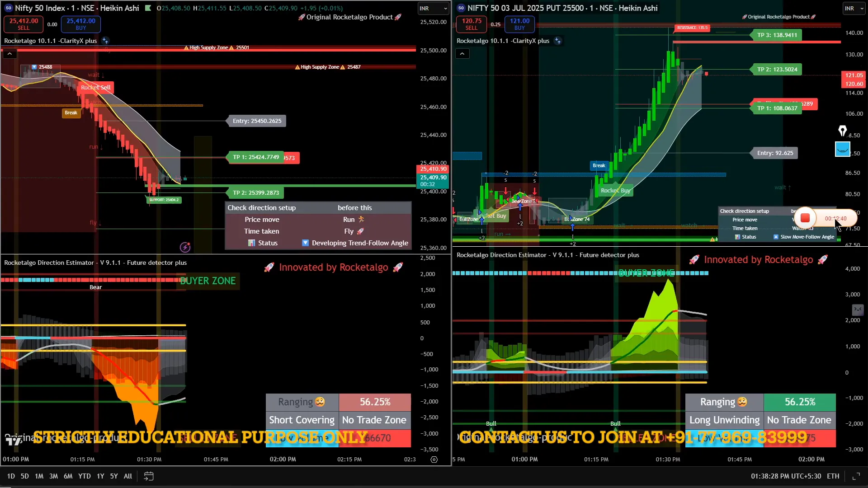Select the YTD time range tab
The image size is (868, 488).
point(84,476)
